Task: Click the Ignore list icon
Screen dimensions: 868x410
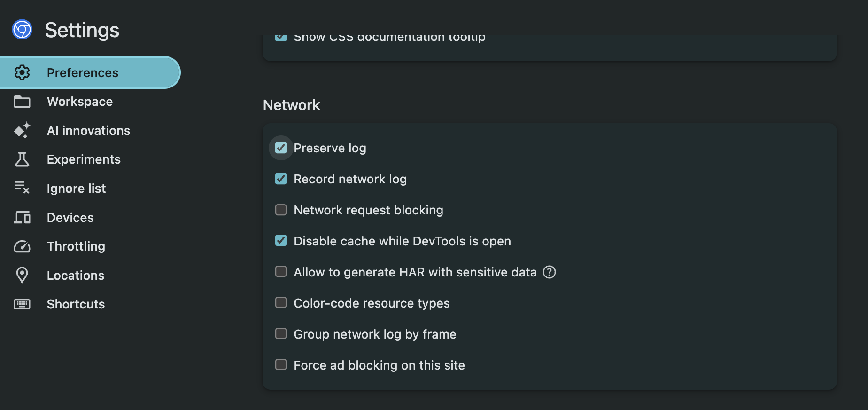Action: tap(22, 188)
